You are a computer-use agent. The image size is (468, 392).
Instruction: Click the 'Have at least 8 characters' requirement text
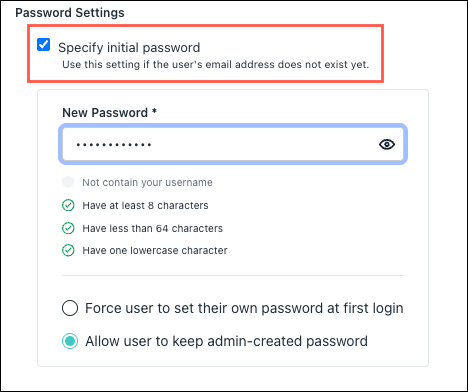(145, 205)
